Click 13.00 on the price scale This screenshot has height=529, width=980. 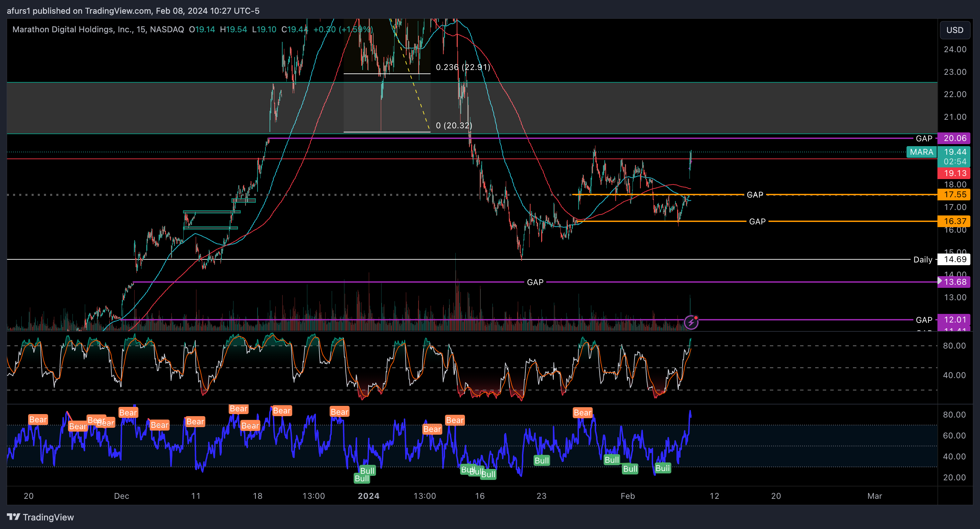[955, 297]
